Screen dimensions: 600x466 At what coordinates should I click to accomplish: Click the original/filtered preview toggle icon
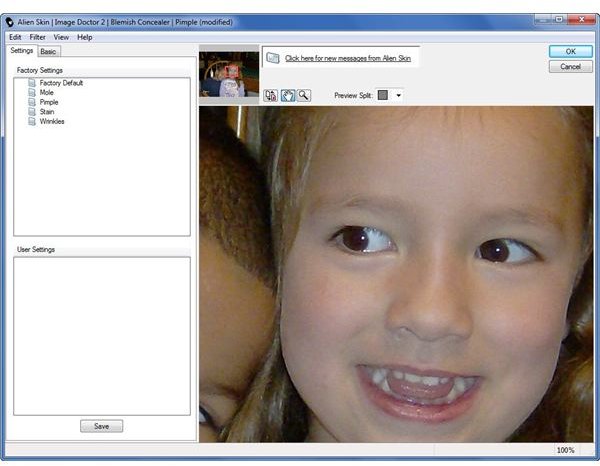[271, 95]
